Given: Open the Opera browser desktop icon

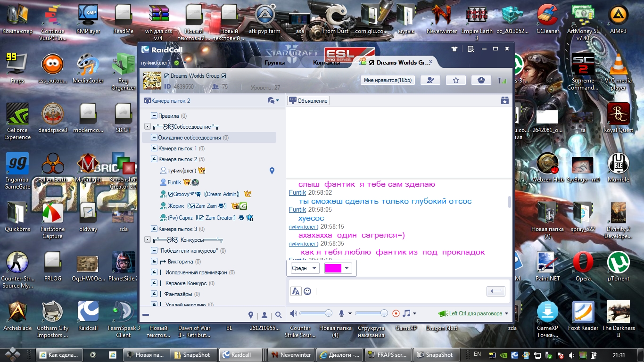Looking at the screenshot, I should (583, 266).
